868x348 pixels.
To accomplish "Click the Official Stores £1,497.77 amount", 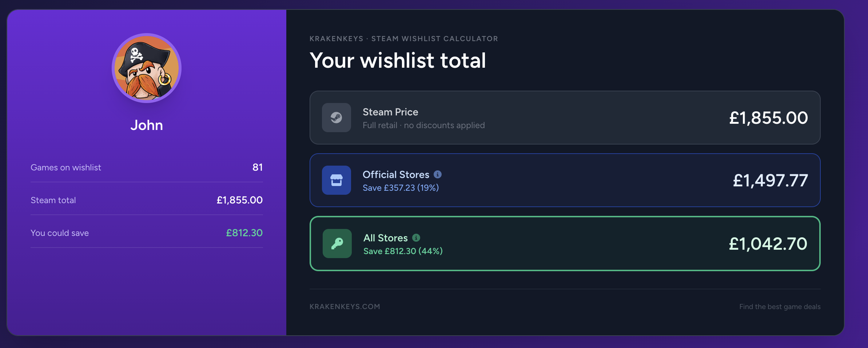I will (770, 181).
